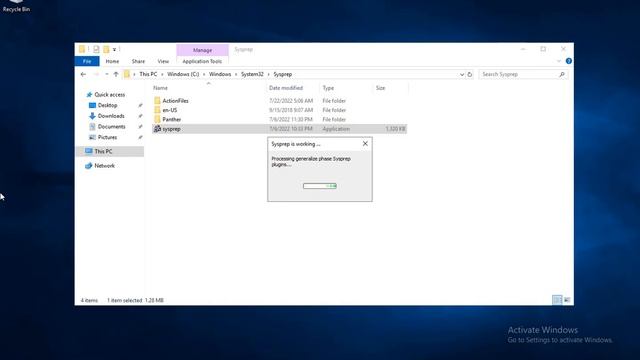Open Pictures in Quick access

(107, 137)
